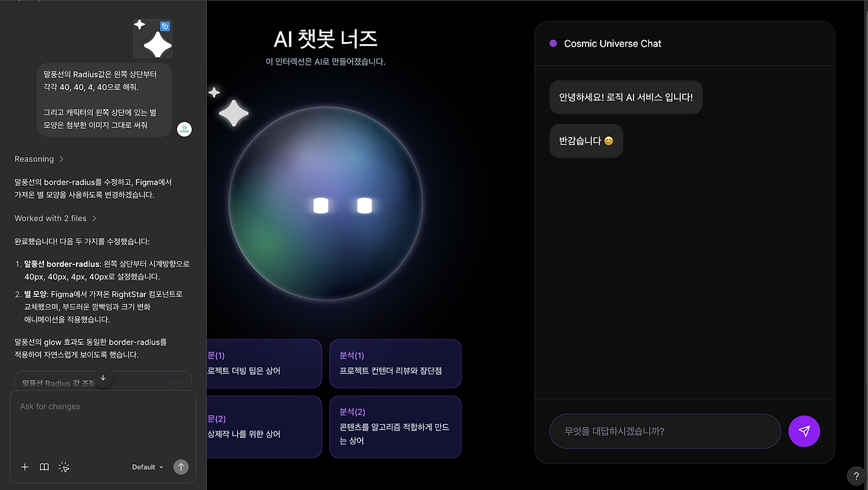
Task: Select the 분석(2) prompt card
Action: [395, 426]
